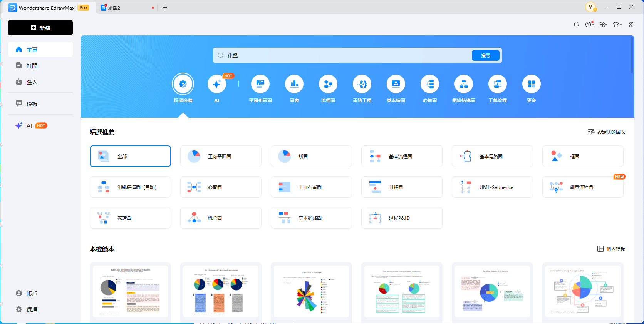Open 模板 in the left sidebar

pyautogui.click(x=32, y=104)
